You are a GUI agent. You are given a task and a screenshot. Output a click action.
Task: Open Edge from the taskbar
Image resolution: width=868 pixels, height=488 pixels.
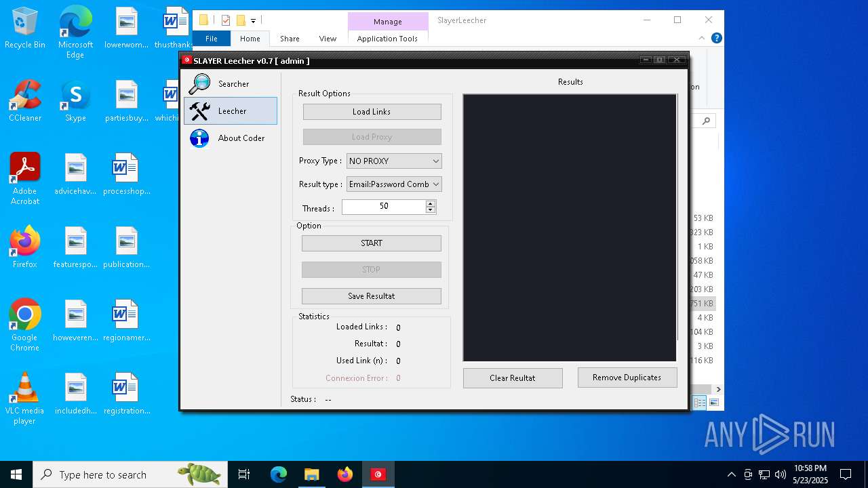click(279, 474)
